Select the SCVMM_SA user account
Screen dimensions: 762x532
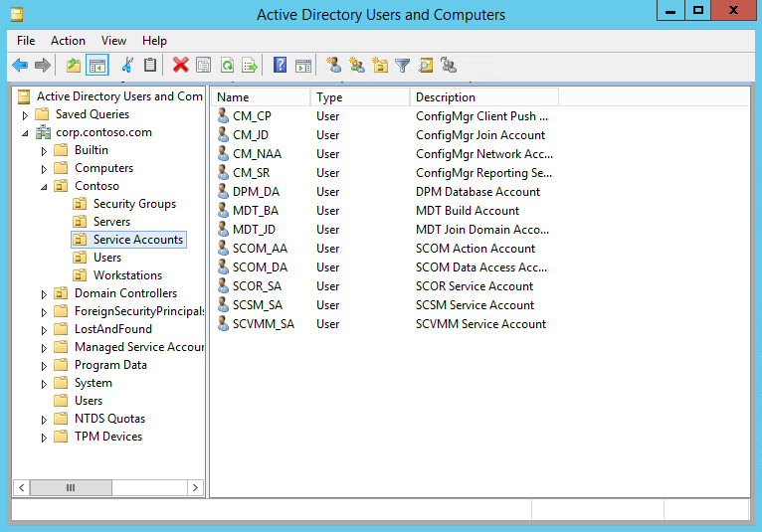click(263, 324)
